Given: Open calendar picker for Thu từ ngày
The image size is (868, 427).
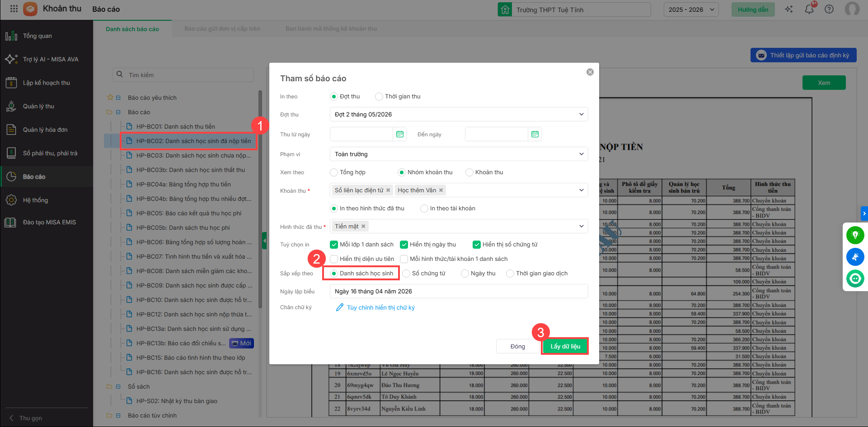Looking at the screenshot, I should click(x=400, y=134).
